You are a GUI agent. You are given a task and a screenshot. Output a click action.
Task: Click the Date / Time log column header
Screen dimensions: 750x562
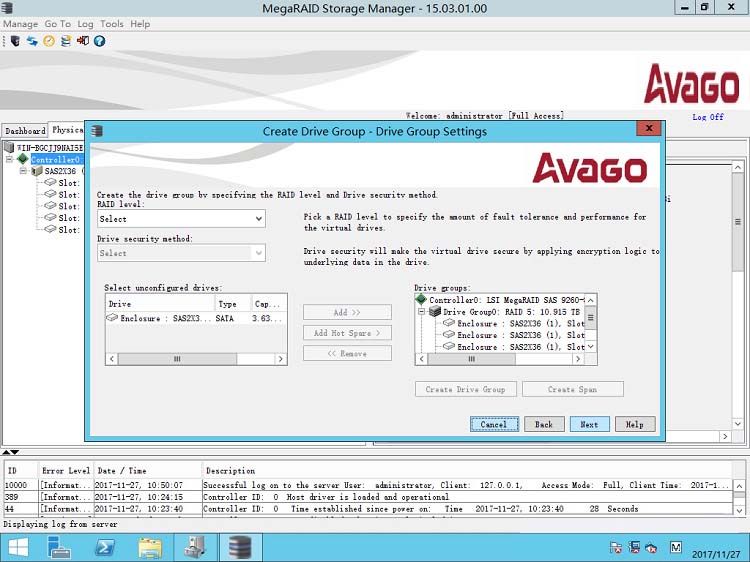tap(148, 471)
